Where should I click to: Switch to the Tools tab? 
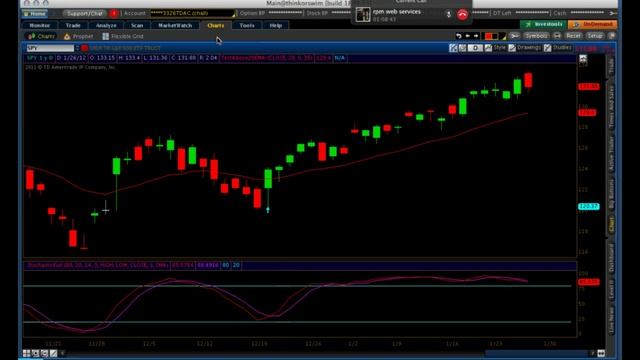(247, 25)
